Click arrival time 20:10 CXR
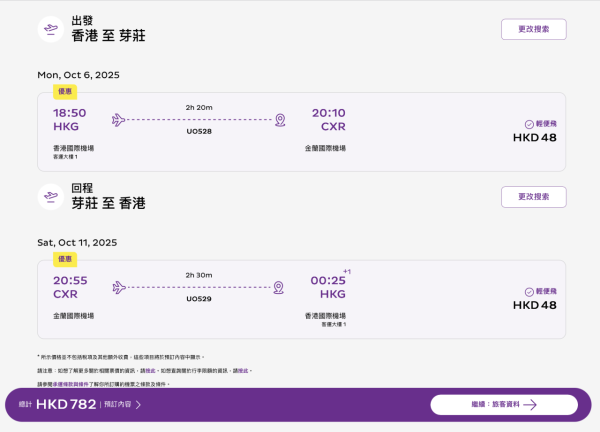600x432 pixels. (x=329, y=119)
